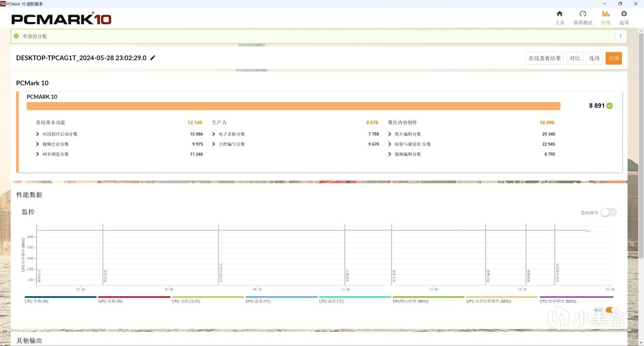644x346 pixels.
Task: Click the 29 340 photo editing score
Action: (548, 134)
